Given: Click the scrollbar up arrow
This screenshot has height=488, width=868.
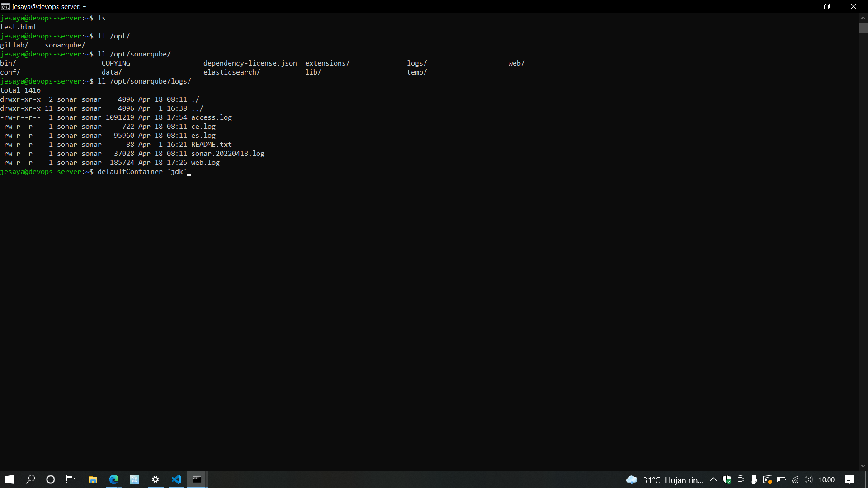Looking at the screenshot, I should point(863,18).
